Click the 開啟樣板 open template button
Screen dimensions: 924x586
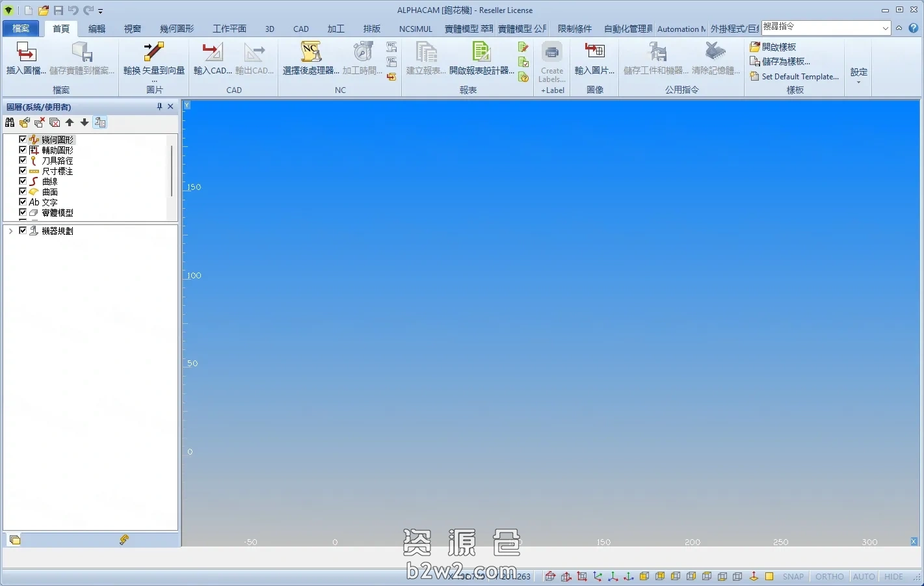click(x=773, y=47)
